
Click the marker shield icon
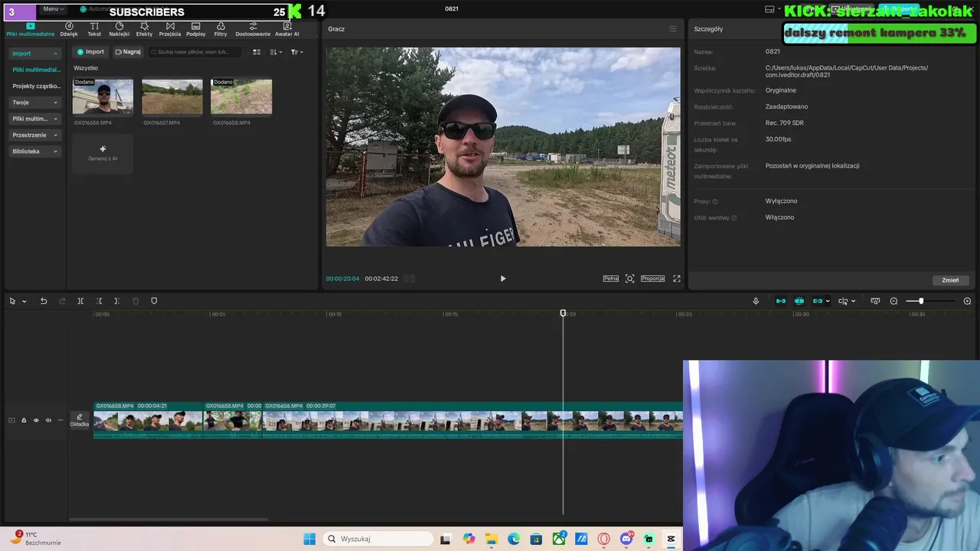(154, 301)
